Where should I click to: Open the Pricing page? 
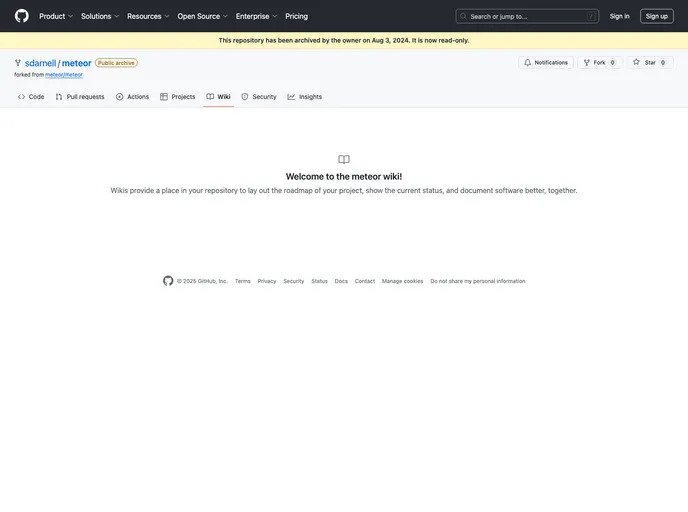tap(296, 16)
